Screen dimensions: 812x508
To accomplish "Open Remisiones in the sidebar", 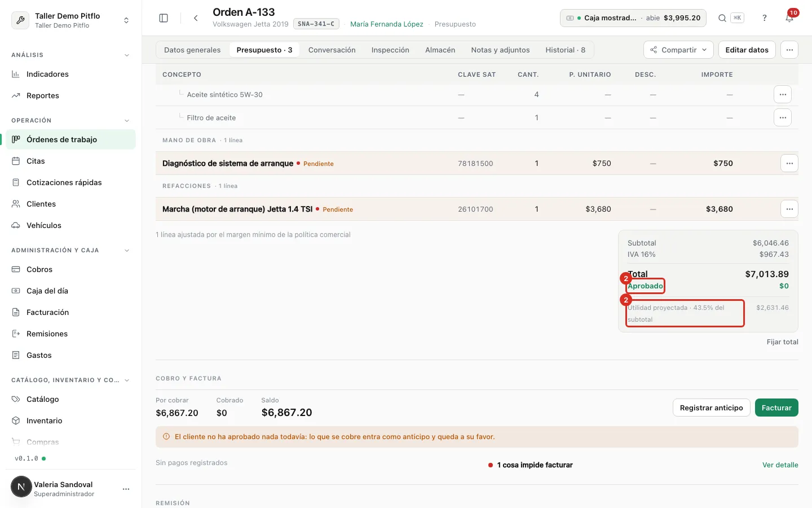I will click(70, 334).
